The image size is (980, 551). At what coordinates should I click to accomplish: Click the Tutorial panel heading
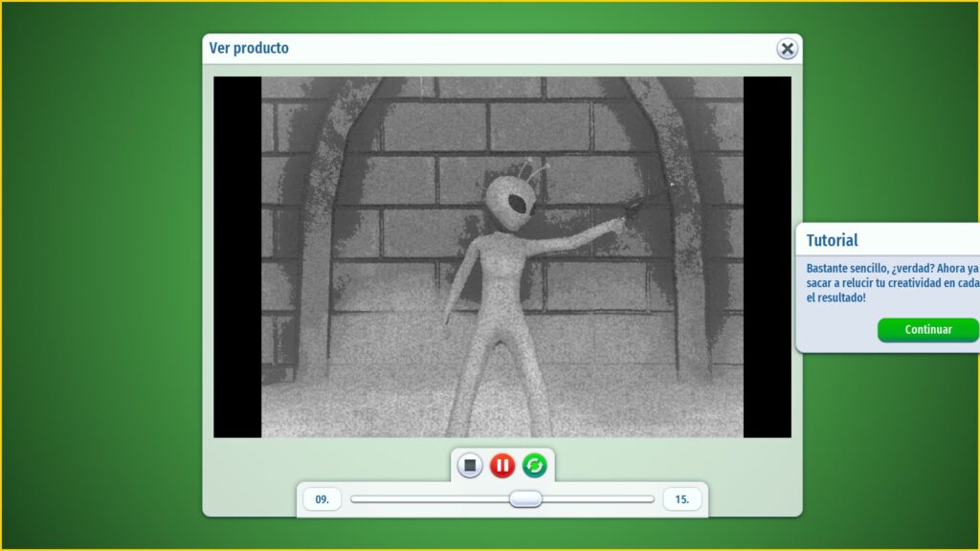(x=832, y=240)
